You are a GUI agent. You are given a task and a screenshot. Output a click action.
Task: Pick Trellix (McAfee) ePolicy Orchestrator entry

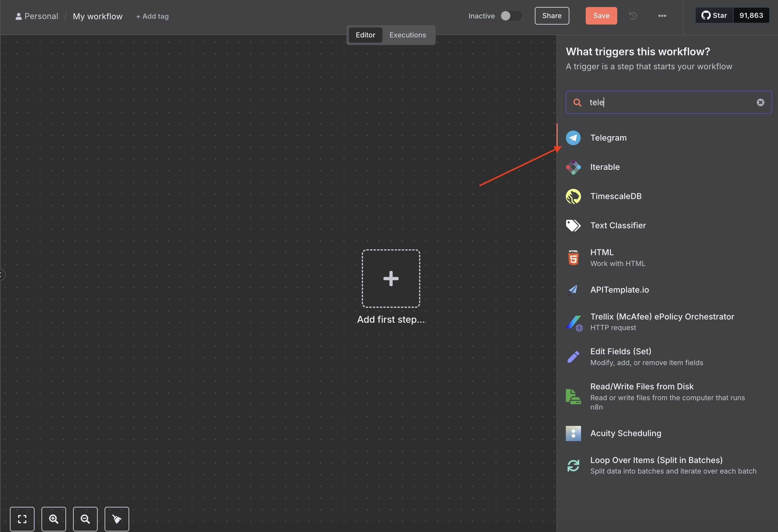point(667,322)
